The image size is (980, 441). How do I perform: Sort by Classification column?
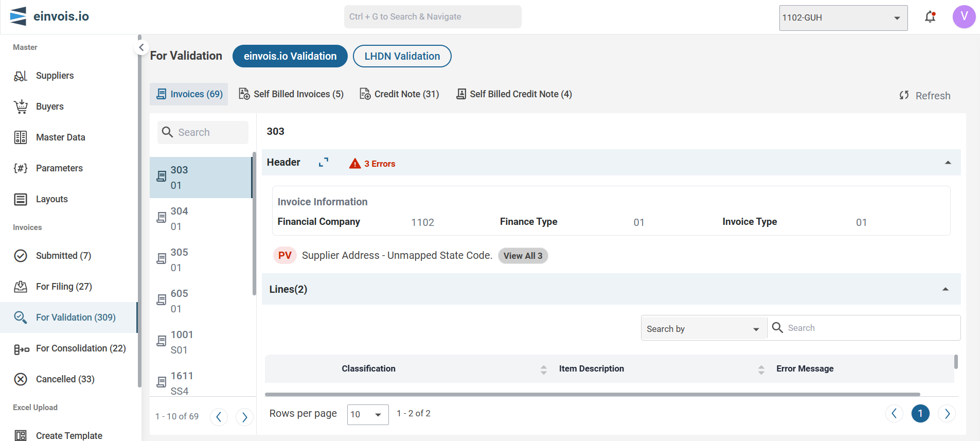[x=544, y=369]
